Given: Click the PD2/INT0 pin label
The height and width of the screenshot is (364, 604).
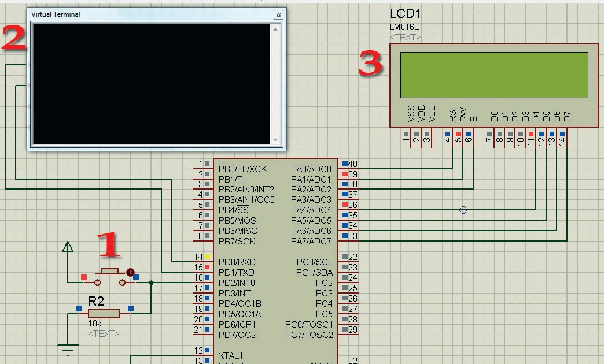Looking at the screenshot, I should click(237, 283).
